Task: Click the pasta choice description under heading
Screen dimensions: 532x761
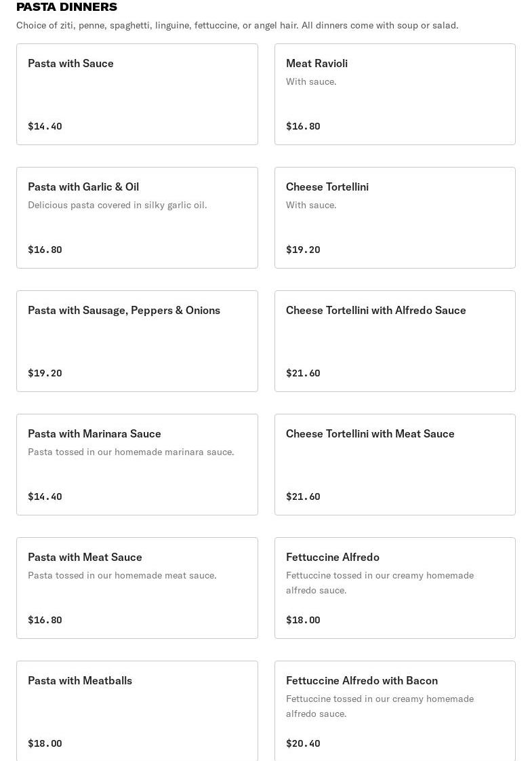Action: tap(237, 25)
